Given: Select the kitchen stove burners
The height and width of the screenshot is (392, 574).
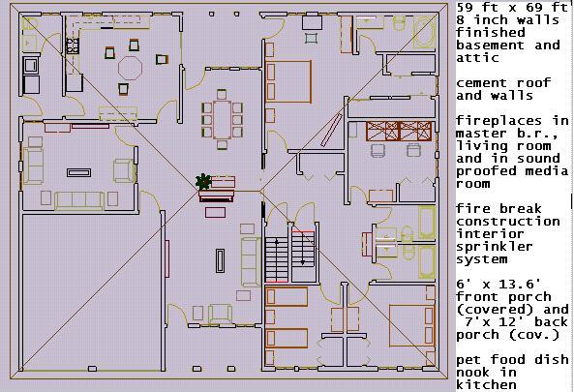Looking at the screenshot, I should 73,46.
